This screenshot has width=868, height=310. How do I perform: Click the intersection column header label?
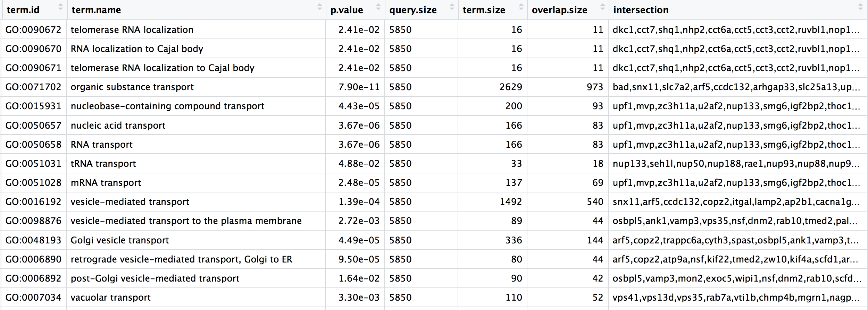pos(641,10)
